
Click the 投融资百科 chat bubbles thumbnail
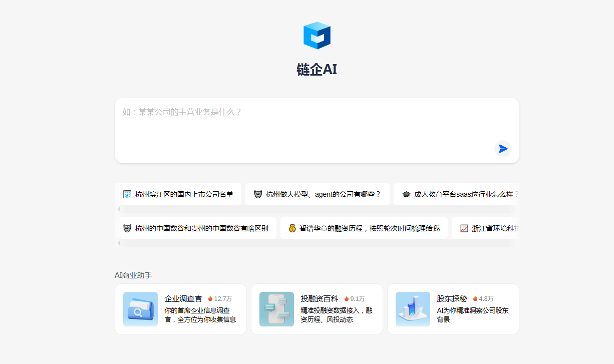coord(276,309)
